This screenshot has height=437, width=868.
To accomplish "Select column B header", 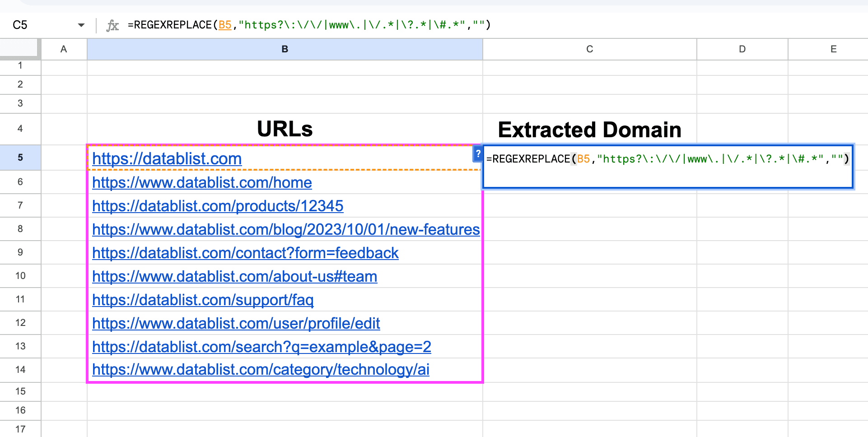I will click(284, 49).
